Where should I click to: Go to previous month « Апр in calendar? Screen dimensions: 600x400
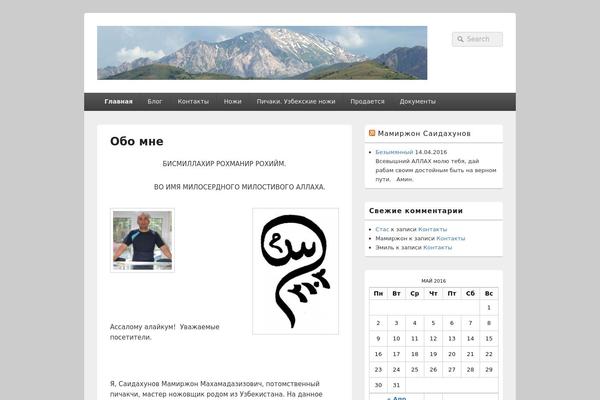(x=396, y=398)
